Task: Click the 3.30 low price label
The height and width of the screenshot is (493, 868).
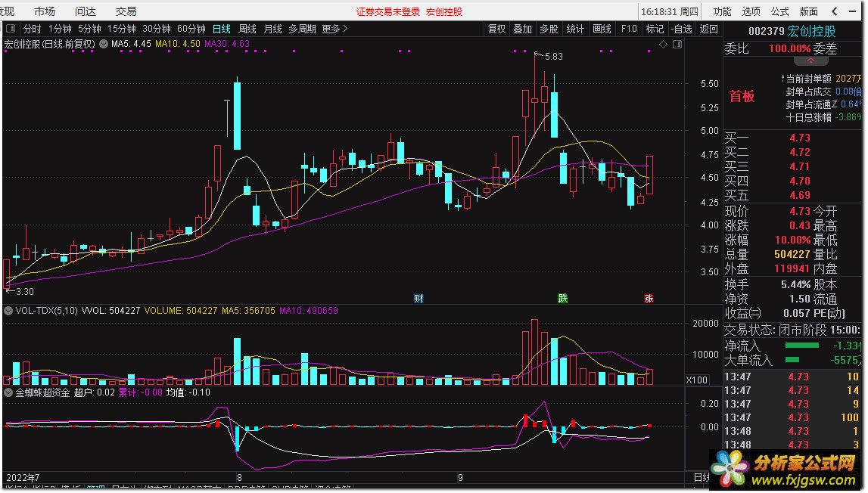Action: tap(24, 292)
